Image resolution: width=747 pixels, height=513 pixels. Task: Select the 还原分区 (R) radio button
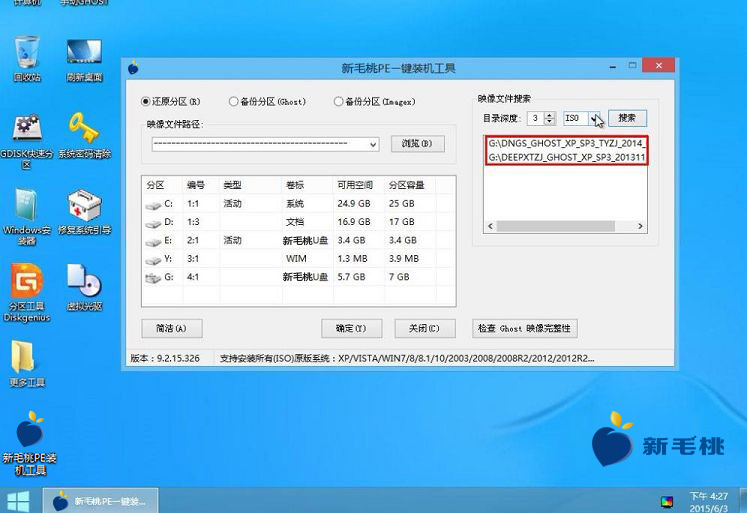pos(146,101)
